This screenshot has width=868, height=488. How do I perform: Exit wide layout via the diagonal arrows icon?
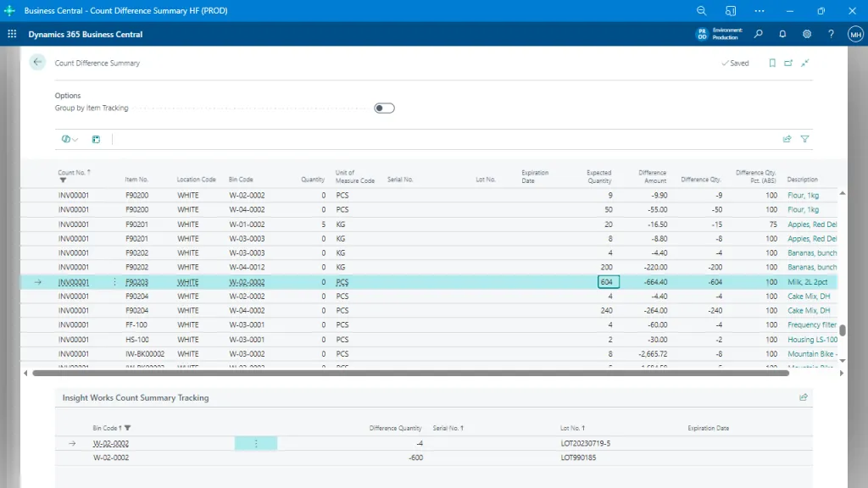[x=805, y=62]
